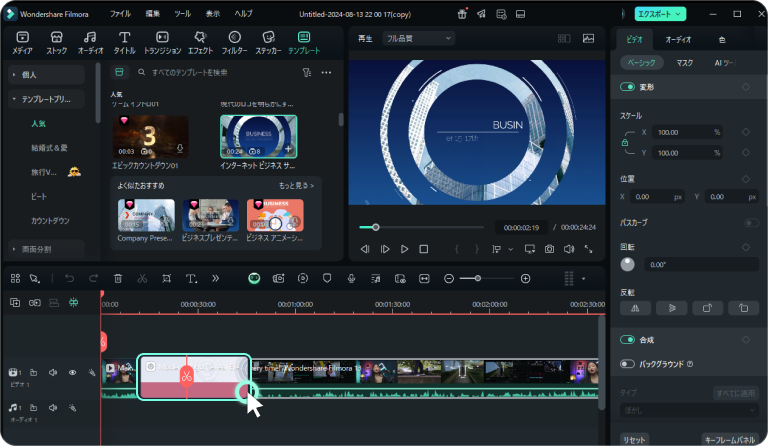
Task: Click the Export (エクスポート) button
Action: [x=660, y=14]
